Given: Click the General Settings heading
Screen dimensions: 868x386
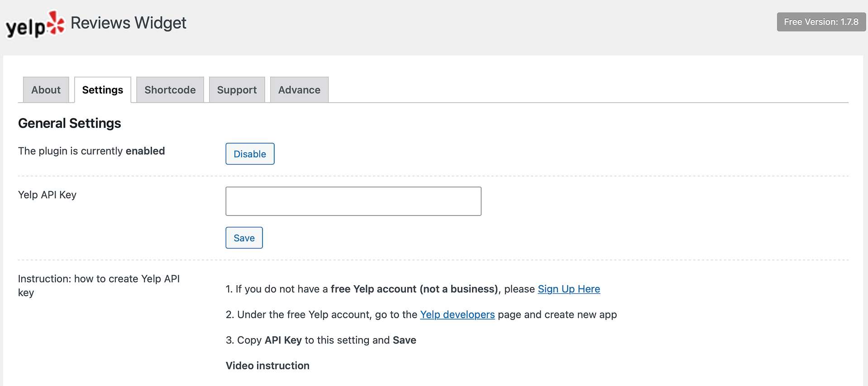Looking at the screenshot, I should (x=70, y=123).
